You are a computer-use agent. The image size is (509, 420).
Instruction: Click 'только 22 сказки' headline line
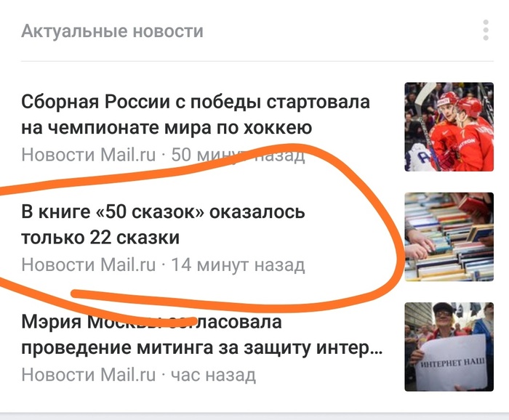click(100, 238)
